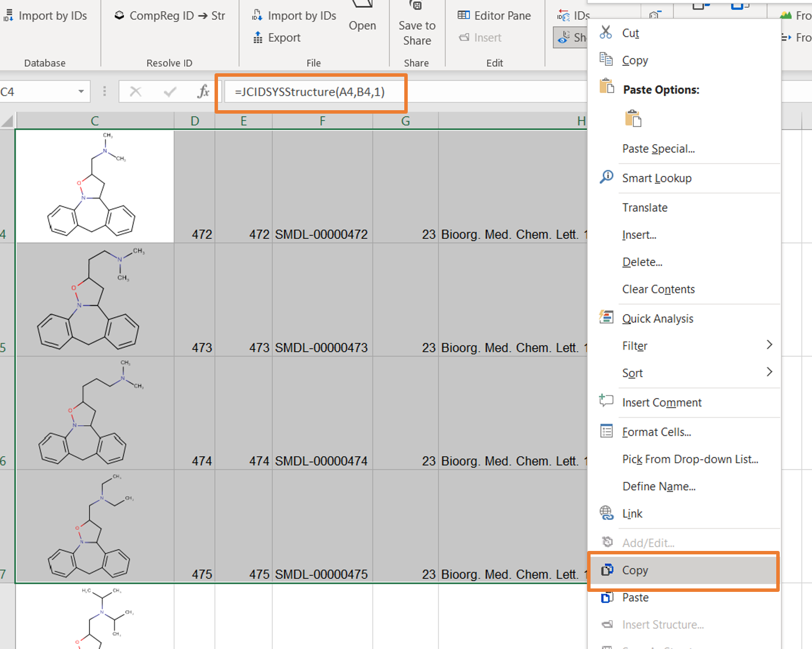Open the Name Box dropdown showing C4
This screenshot has height=649, width=812.
coord(81,91)
